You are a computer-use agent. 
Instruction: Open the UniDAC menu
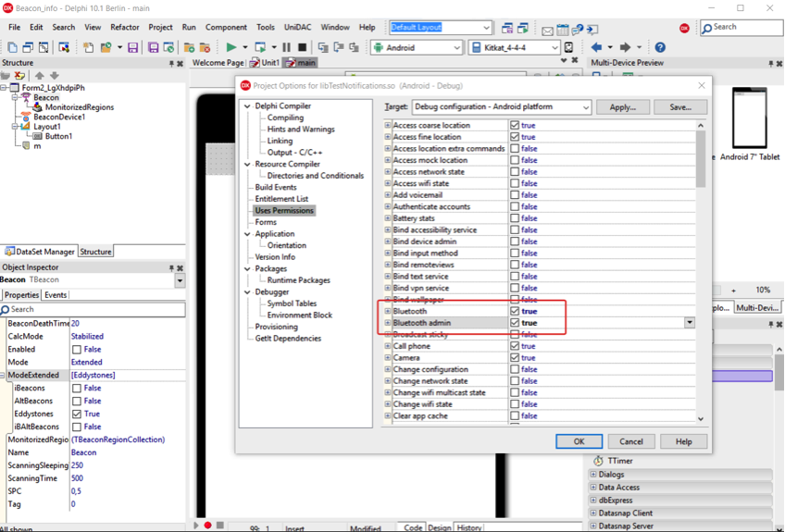tap(297, 28)
